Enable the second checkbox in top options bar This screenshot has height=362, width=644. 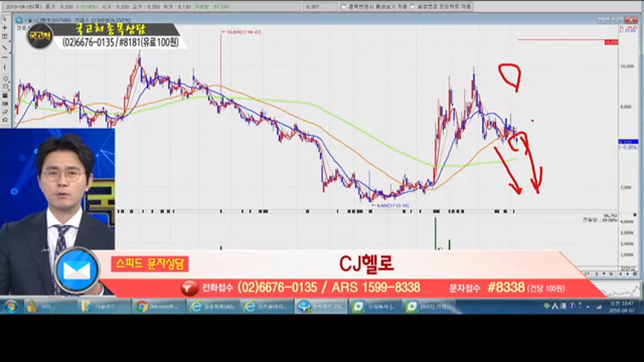(x=413, y=7)
